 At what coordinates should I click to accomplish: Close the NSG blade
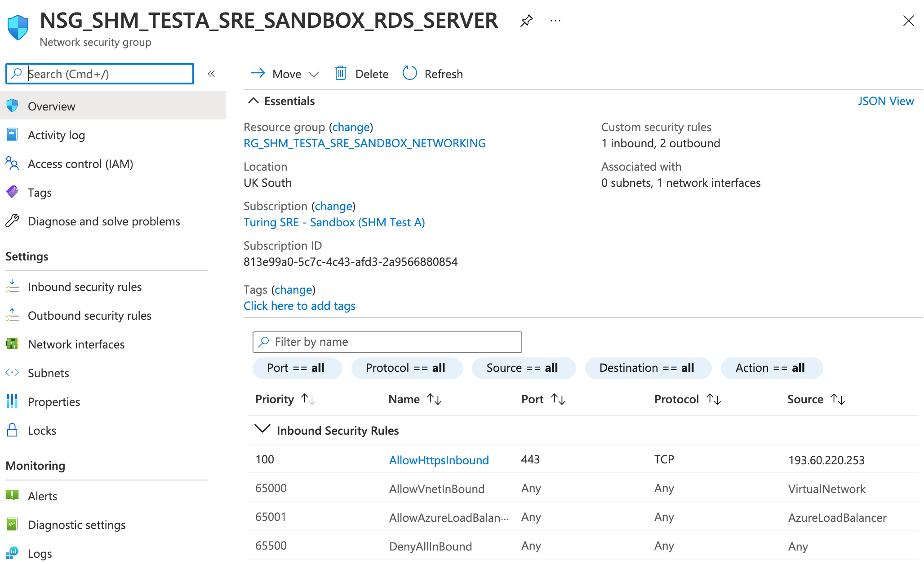908,21
